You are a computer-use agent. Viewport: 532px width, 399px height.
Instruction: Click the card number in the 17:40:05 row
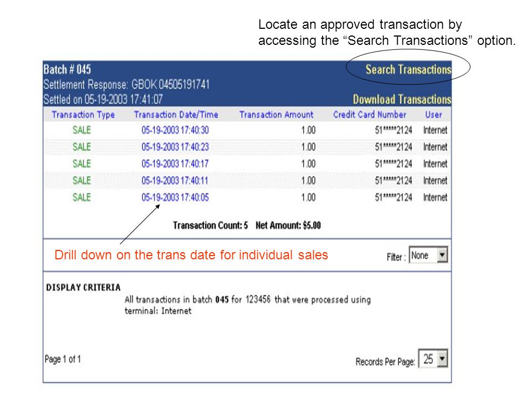pos(393,197)
